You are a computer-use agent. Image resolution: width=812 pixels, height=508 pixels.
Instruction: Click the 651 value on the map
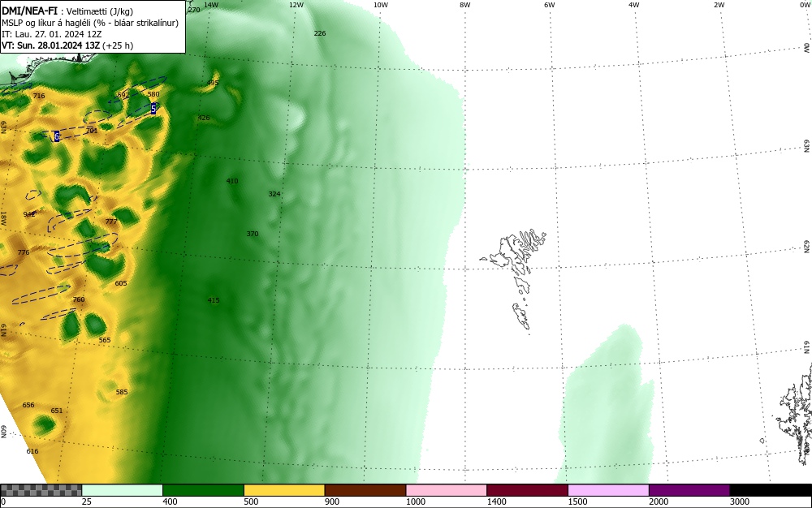click(57, 411)
